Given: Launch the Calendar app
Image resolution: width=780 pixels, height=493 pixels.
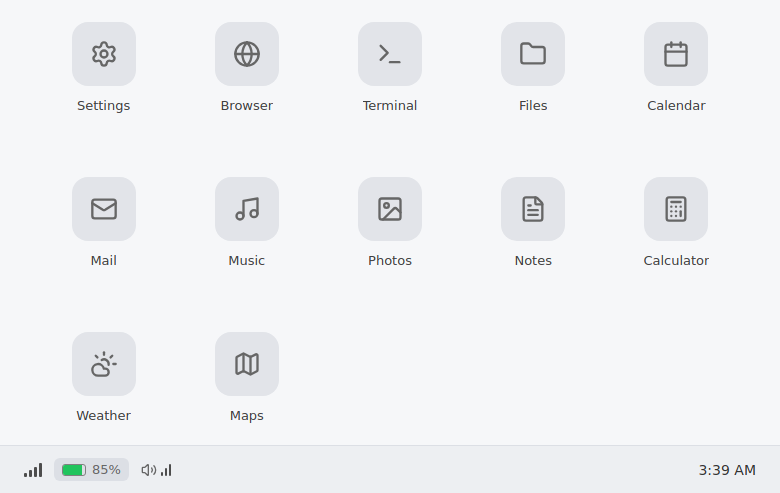Looking at the screenshot, I should tap(676, 54).
